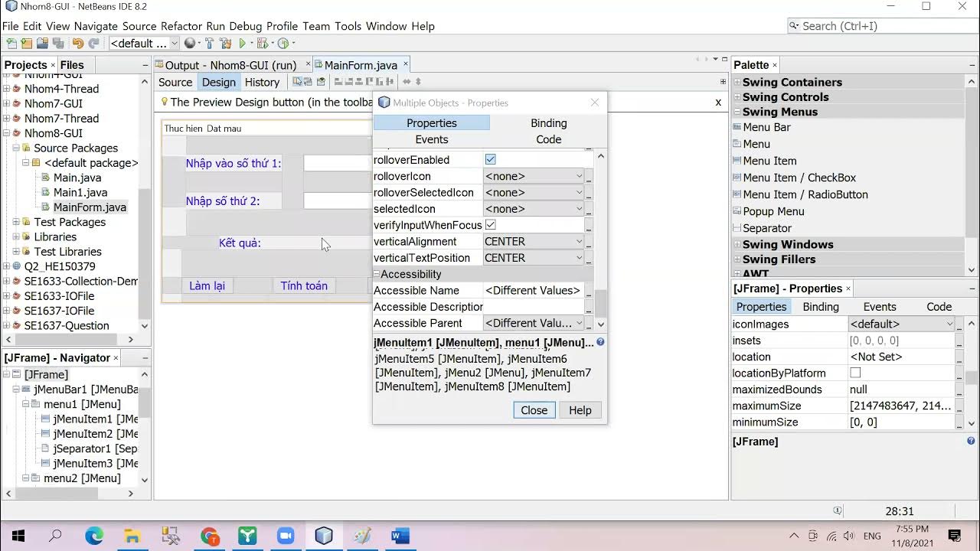Click the Debug Project toolbar icon
The width and height of the screenshot is (980, 551).
coord(263,44)
